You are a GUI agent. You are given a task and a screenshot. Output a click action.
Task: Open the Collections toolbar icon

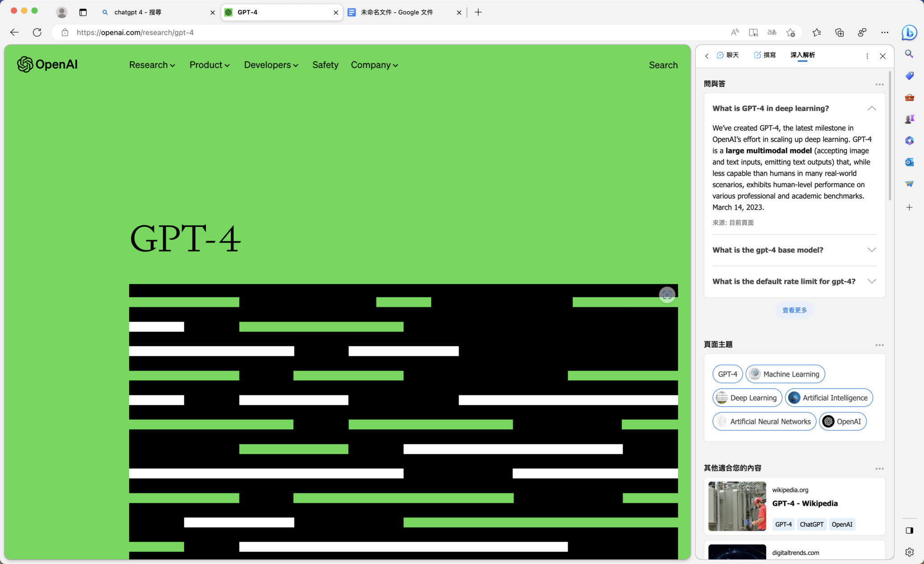(839, 32)
